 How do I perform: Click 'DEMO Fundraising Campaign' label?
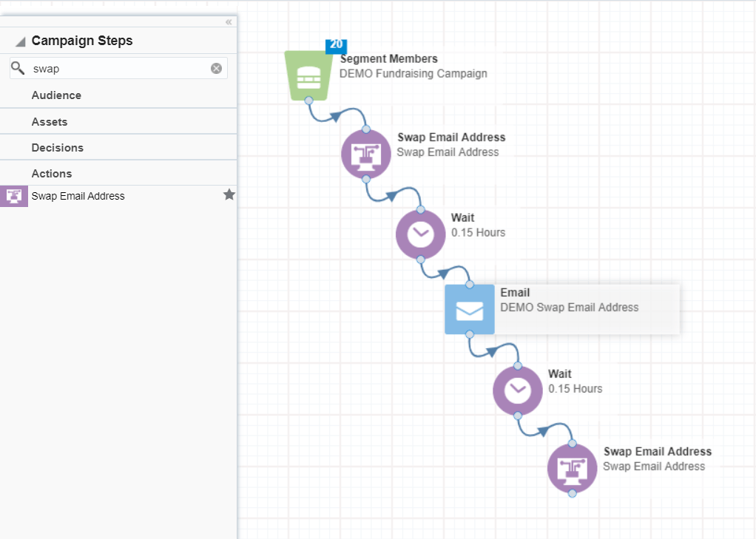[414, 74]
